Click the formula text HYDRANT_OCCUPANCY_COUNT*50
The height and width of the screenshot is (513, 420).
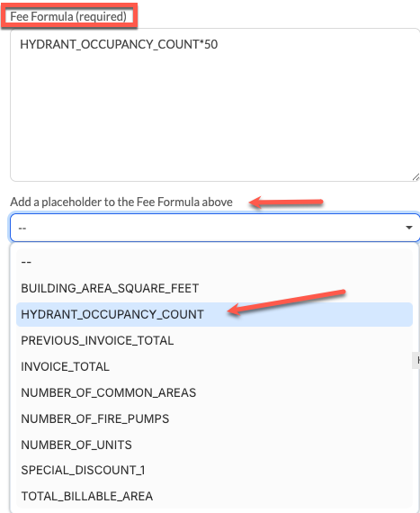[x=119, y=44]
